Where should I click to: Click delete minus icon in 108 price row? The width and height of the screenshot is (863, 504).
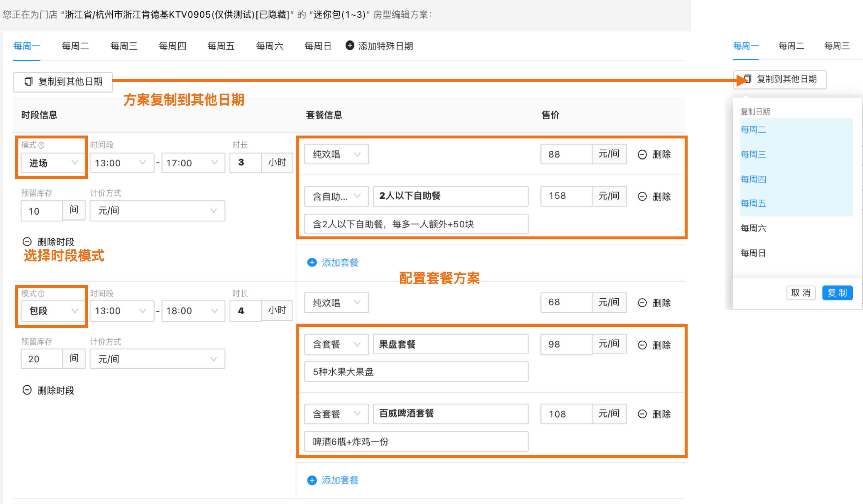(642, 414)
